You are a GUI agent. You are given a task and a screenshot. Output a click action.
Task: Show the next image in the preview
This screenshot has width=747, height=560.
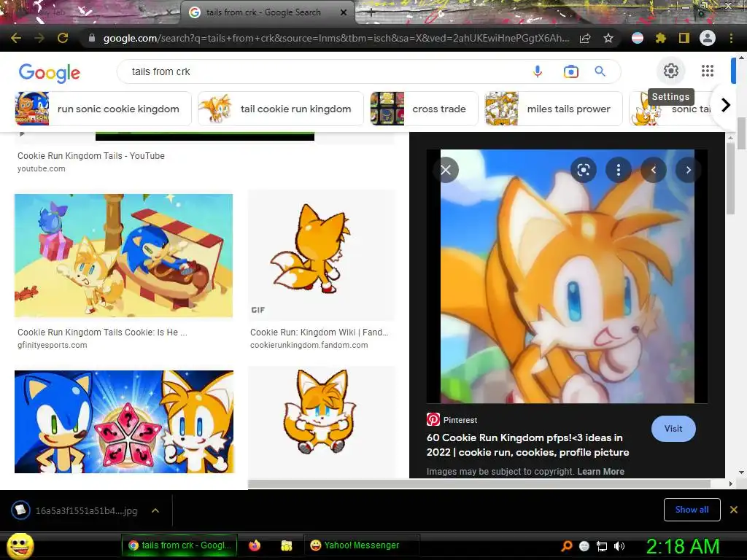689,170
